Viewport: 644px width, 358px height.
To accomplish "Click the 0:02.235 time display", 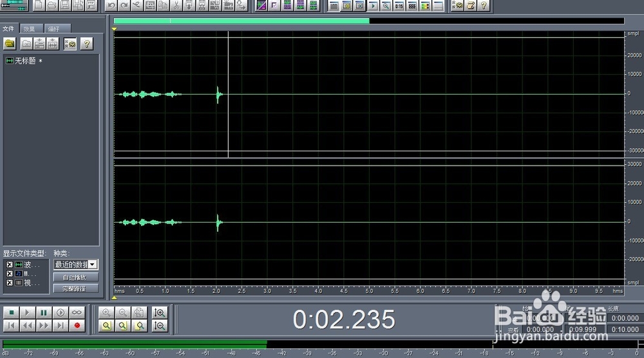I will [344, 320].
